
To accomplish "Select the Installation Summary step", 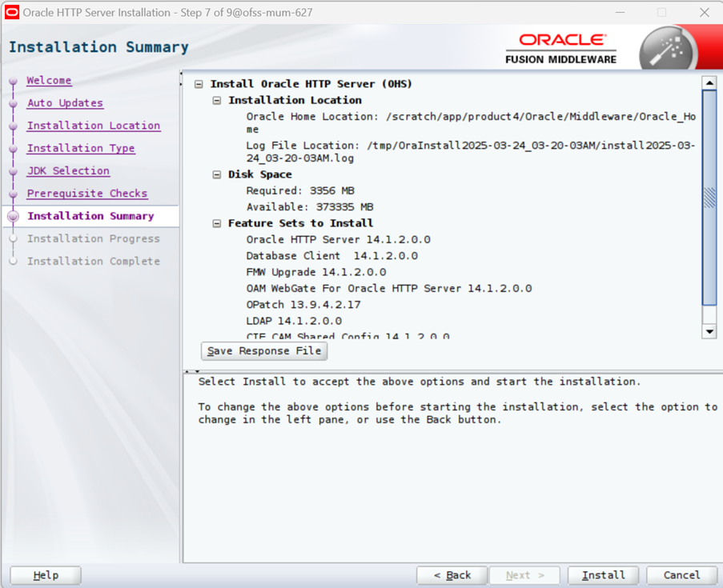I will (x=90, y=216).
